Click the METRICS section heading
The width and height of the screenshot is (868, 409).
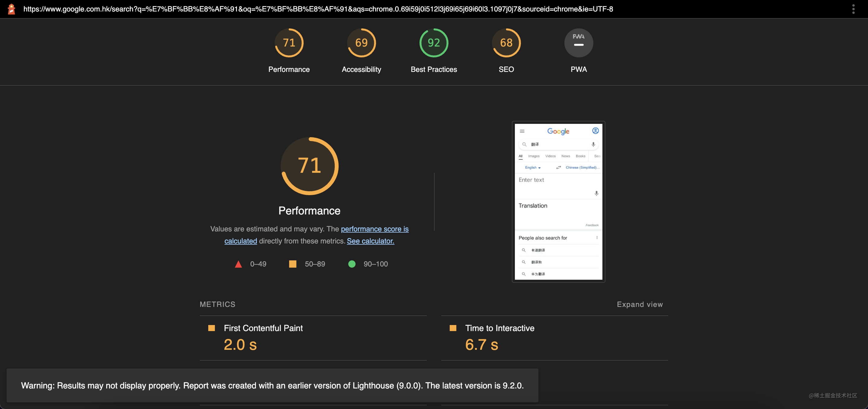coord(217,304)
